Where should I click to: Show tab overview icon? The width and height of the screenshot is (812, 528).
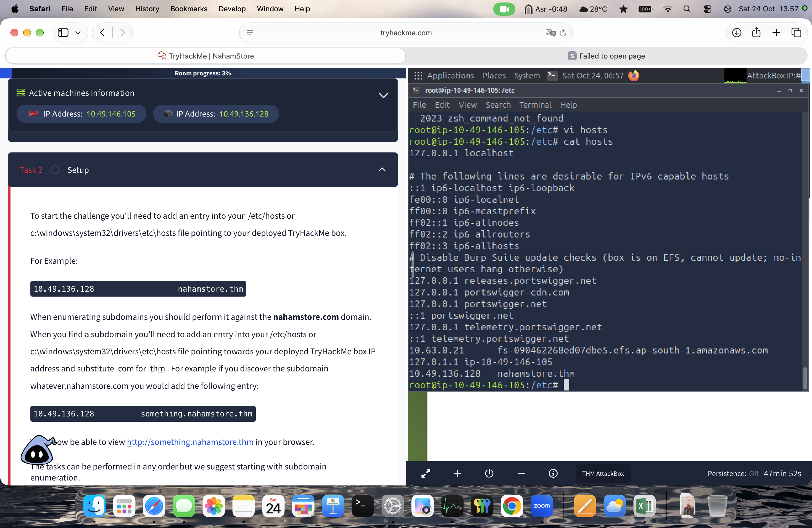point(796,33)
